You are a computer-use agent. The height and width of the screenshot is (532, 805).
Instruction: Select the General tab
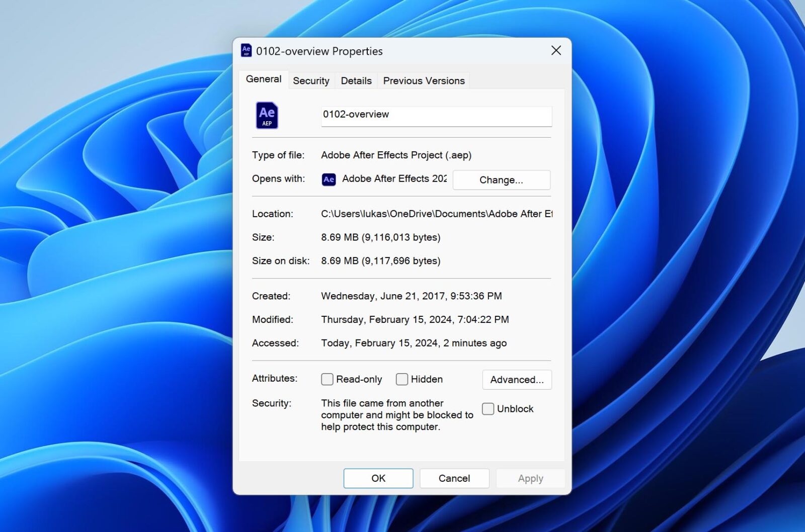(263, 79)
